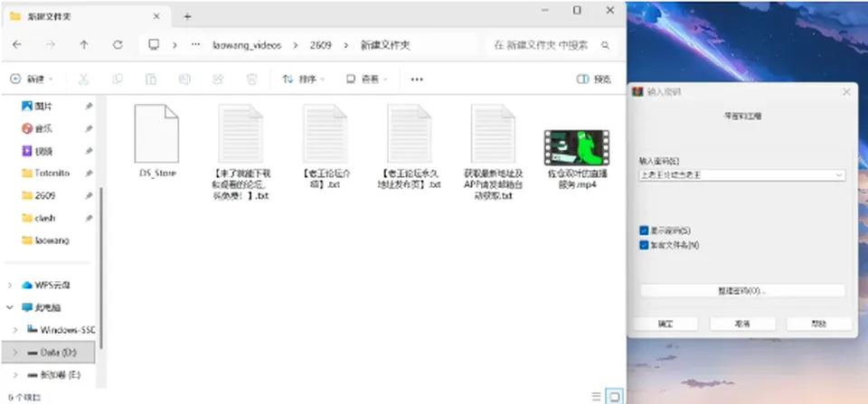Go to 2609 in breadcrumb

click(320, 45)
